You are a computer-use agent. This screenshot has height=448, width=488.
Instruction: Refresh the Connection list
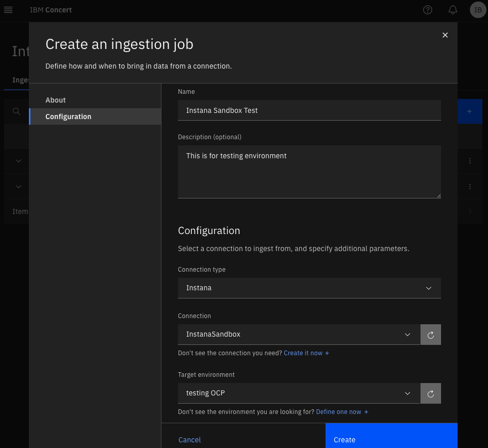click(x=431, y=335)
